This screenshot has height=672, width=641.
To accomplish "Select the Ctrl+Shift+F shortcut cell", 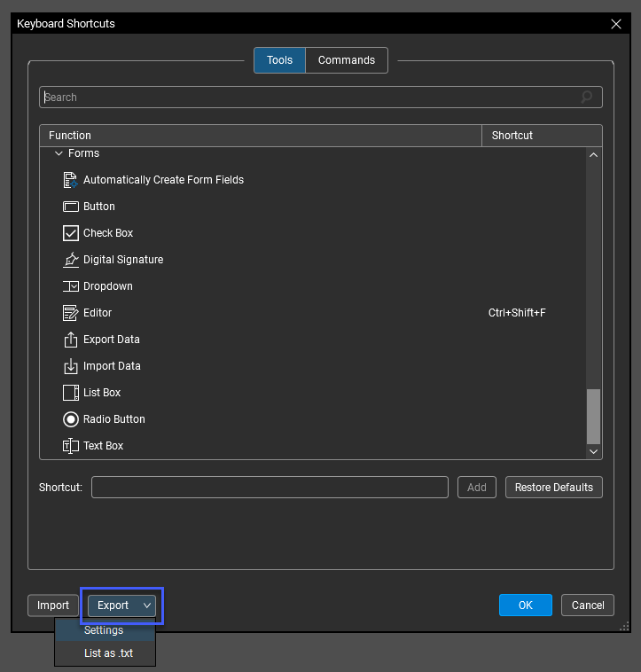I will 517,313.
